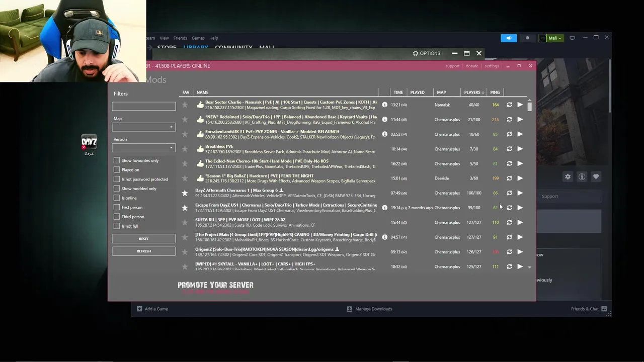Favourite the Bear Sector Charlie server star
Viewport: 644px width, 362px height.
(185, 105)
